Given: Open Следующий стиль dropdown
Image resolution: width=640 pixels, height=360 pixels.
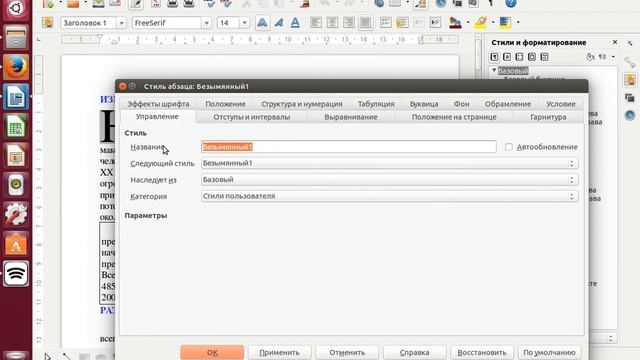Looking at the screenshot, I should [390, 163].
